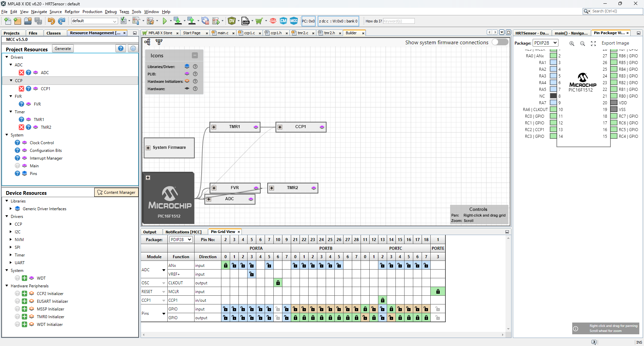The image size is (644, 346).
Task: Toggle Show system firmware connections switch
Action: point(500,42)
